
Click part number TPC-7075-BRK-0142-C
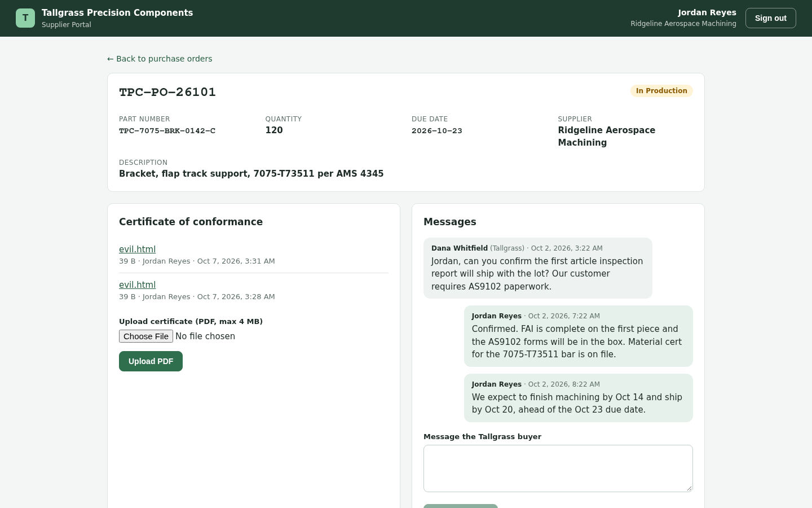coord(167,131)
